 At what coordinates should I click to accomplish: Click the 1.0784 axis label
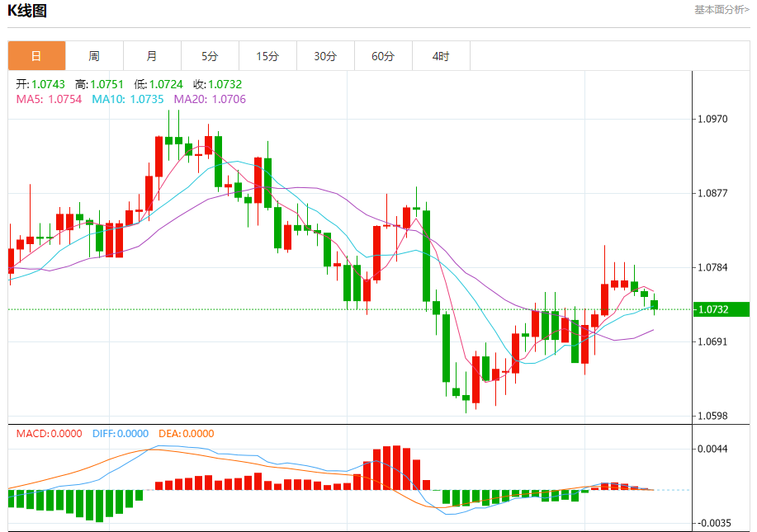click(712, 268)
